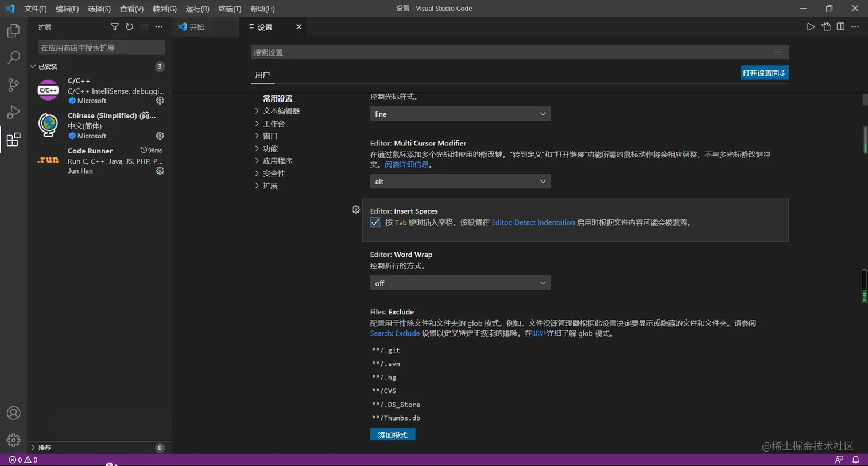Select 常用设置 in settings tree
This screenshot has height=466, width=868.
278,99
